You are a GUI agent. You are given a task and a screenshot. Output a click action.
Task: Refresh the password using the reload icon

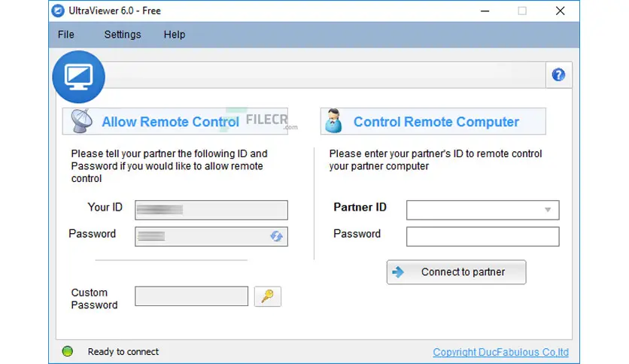click(x=276, y=236)
